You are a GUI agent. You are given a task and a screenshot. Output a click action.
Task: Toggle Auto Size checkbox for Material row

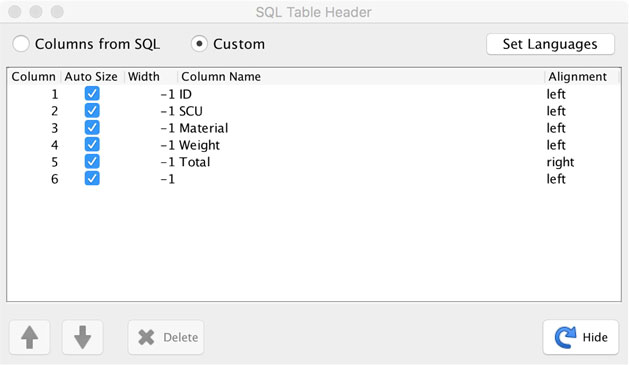(x=92, y=128)
